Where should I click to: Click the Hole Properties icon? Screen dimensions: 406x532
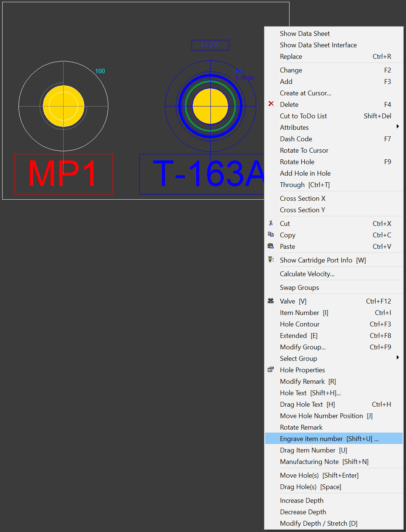pos(271,370)
